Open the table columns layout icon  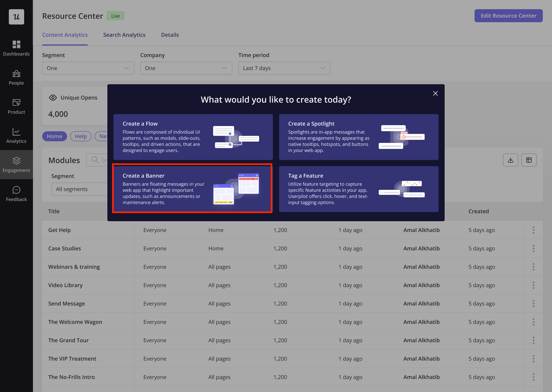click(x=529, y=160)
